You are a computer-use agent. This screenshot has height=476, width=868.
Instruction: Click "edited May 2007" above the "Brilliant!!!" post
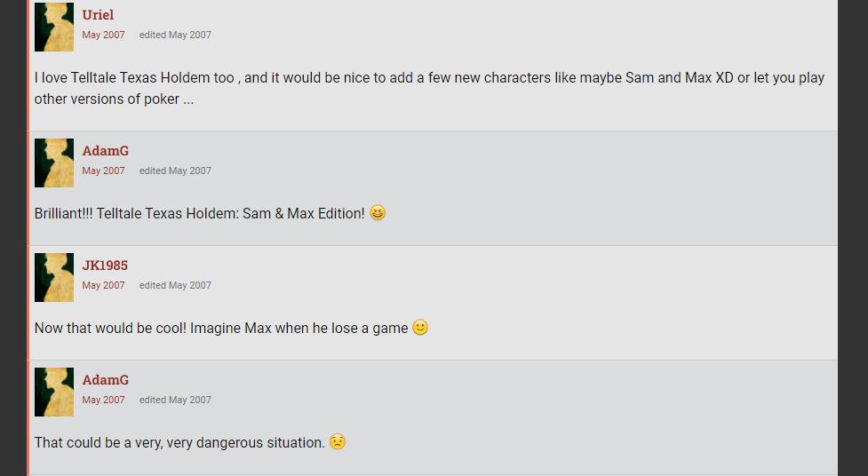(175, 171)
